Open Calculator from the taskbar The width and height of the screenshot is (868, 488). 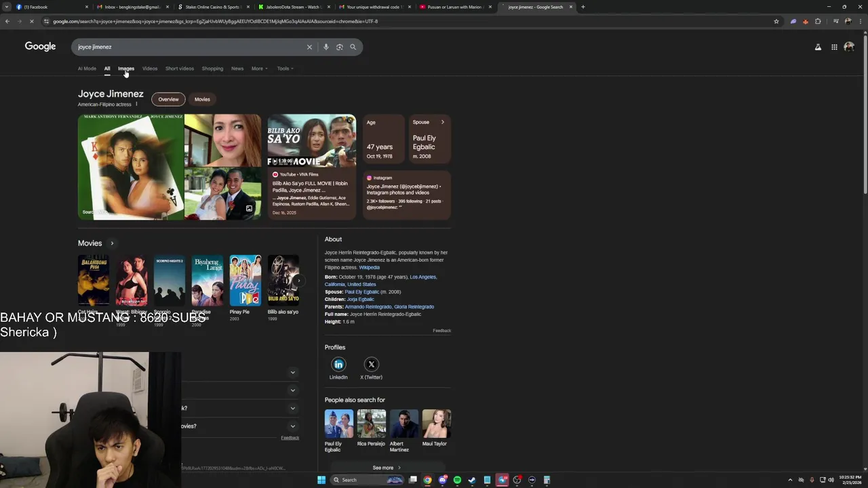[547, 480]
